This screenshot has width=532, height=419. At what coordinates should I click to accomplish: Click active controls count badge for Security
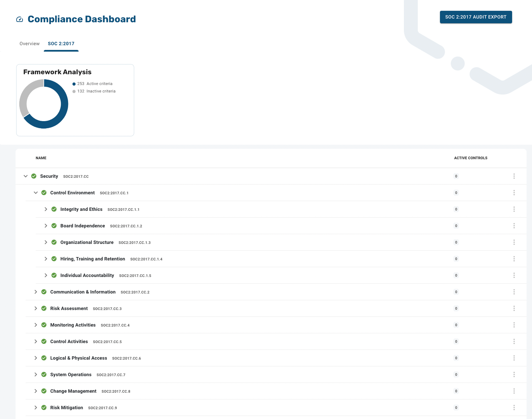[456, 176]
